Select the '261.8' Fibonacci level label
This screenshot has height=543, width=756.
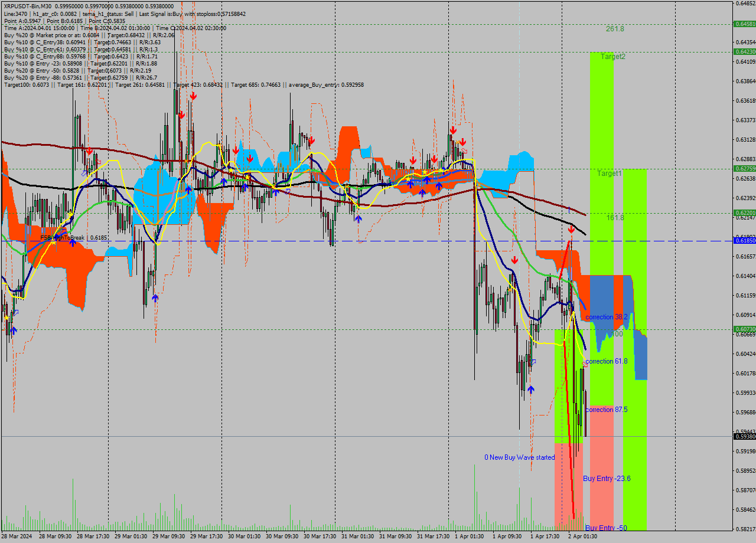pyautogui.click(x=615, y=28)
